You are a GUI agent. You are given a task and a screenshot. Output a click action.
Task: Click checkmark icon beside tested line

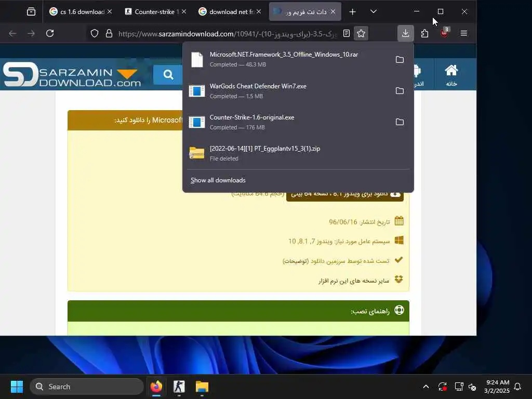click(398, 260)
